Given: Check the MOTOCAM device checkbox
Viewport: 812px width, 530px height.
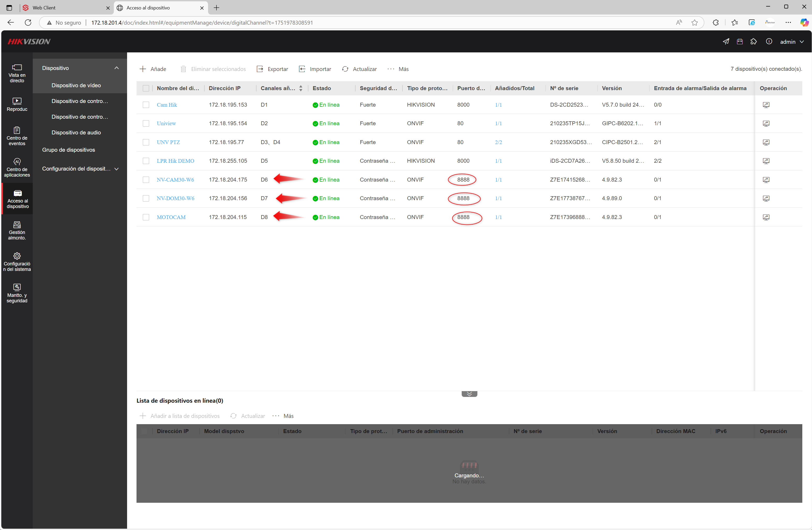Looking at the screenshot, I should tap(146, 217).
